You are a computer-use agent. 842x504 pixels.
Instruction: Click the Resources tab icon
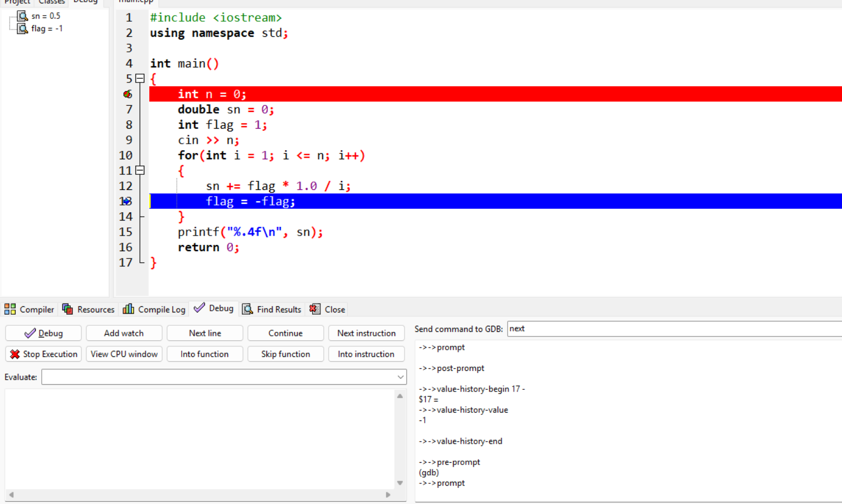pyautogui.click(x=68, y=309)
